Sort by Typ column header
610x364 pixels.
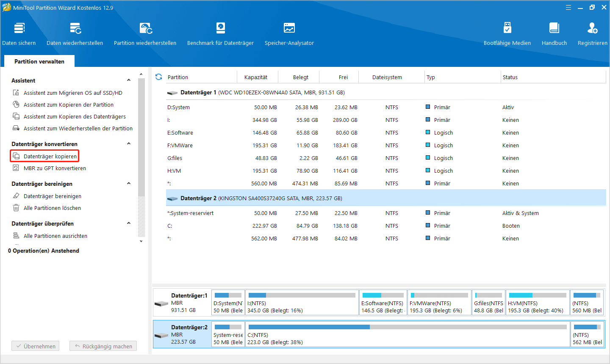point(463,77)
